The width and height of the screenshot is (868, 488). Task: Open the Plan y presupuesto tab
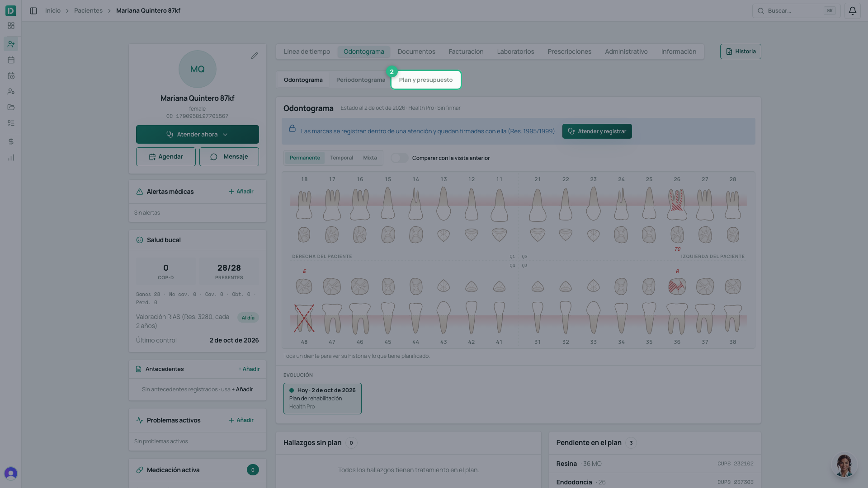tap(426, 80)
